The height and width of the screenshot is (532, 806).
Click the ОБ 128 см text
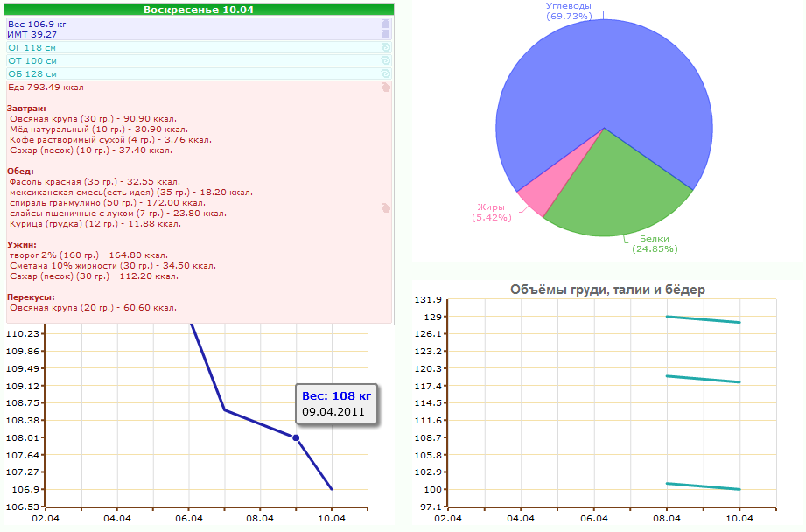click(32, 73)
